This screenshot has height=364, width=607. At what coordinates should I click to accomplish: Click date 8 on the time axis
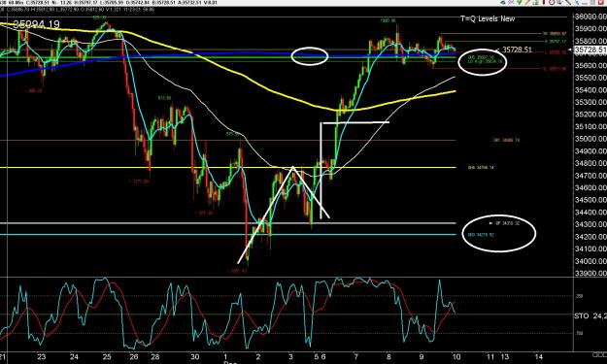388,357
